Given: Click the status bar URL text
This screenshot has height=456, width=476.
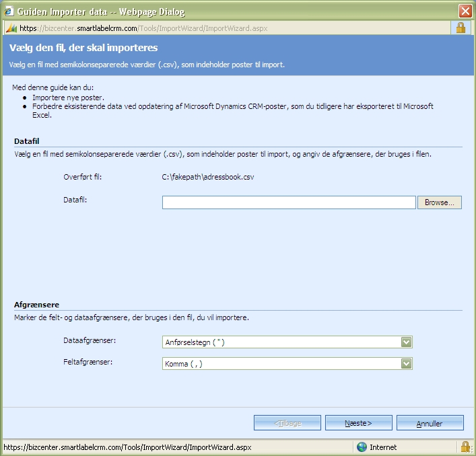Looking at the screenshot, I should (127, 447).
